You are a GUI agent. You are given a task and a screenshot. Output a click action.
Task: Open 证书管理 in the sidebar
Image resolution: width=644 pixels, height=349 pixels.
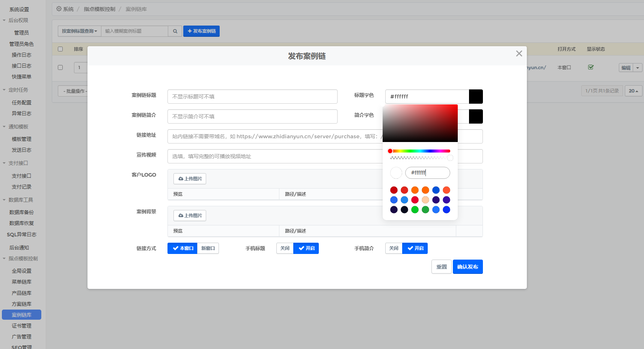(x=21, y=326)
